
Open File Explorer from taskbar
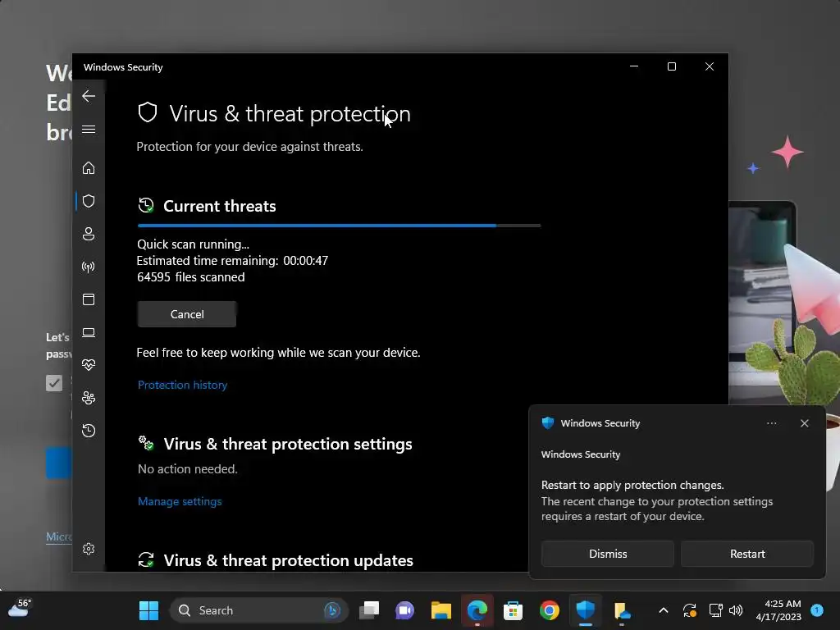441,610
